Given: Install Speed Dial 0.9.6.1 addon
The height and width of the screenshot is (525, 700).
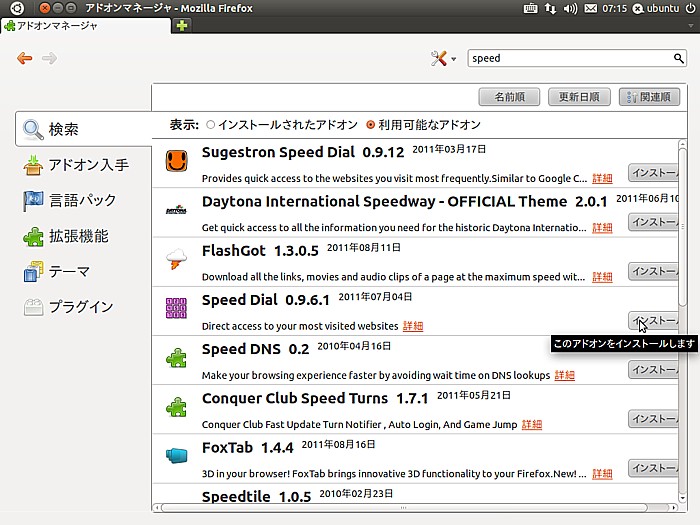Looking at the screenshot, I should (653, 320).
